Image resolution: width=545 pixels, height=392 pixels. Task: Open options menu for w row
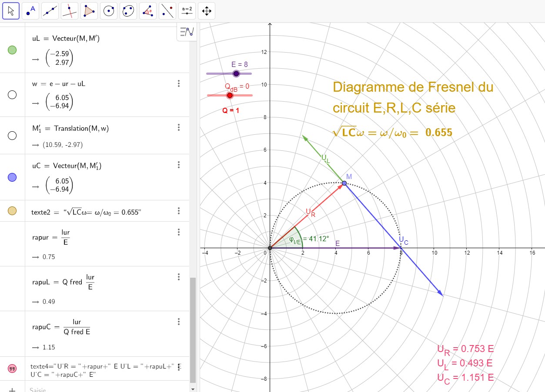coord(179,84)
